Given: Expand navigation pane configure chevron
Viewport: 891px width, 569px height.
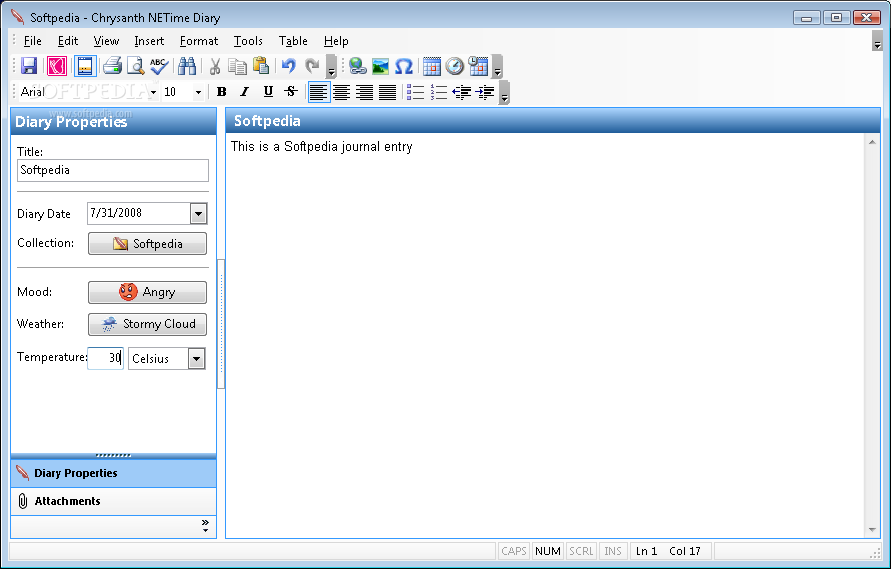Looking at the screenshot, I should coord(205,526).
